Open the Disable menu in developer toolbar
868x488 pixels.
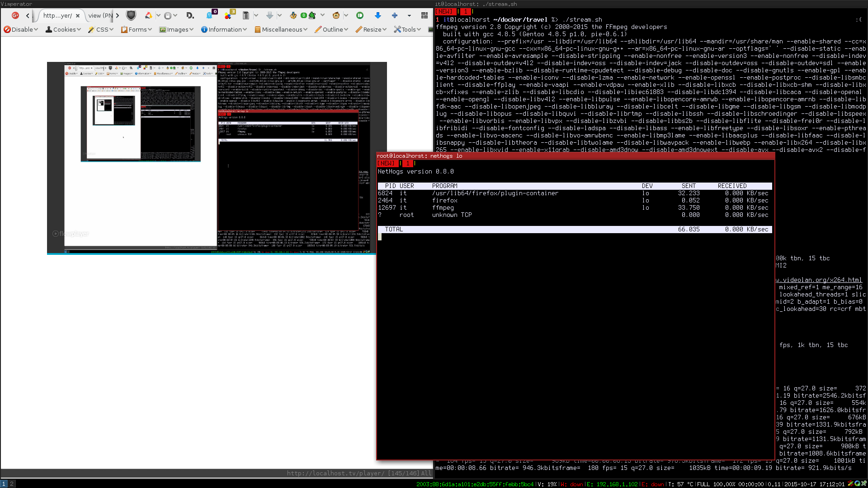click(x=21, y=29)
